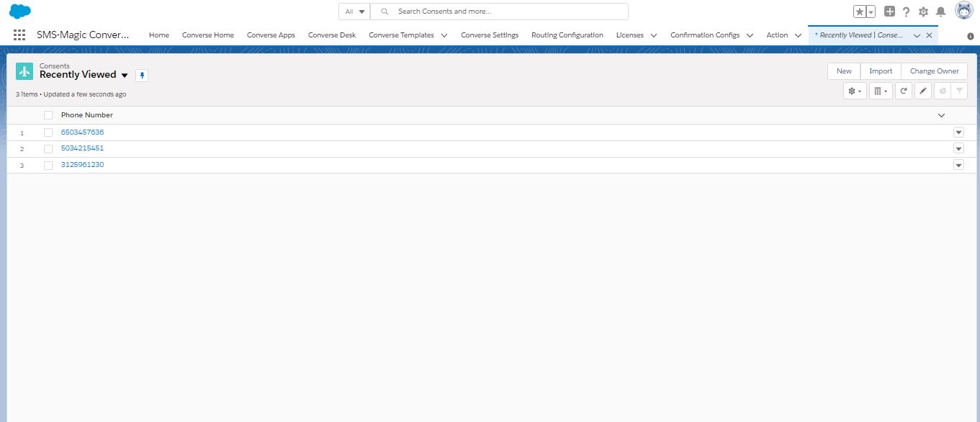Click the Change Owner button
The image size is (980, 422).
[x=934, y=71]
